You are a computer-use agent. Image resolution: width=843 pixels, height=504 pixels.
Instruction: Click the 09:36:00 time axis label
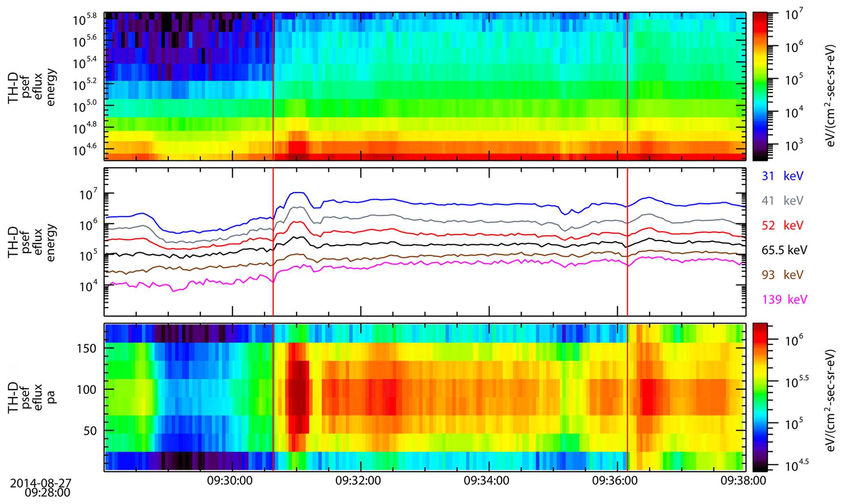(x=615, y=481)
